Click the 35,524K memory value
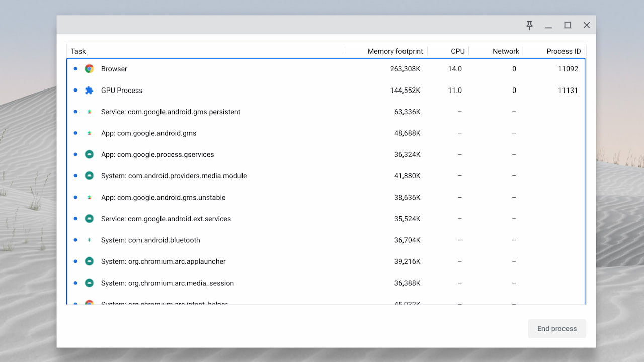The height and width of the screenshot is (362, 644). (x=407, y=219)
